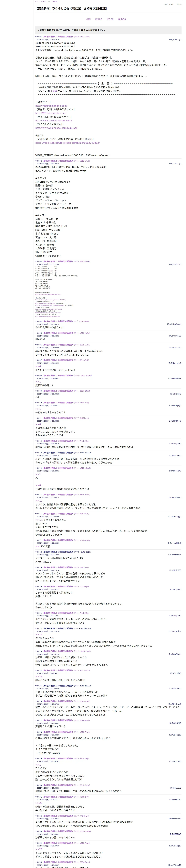Click the poster name on post 0017

(58, 540)
